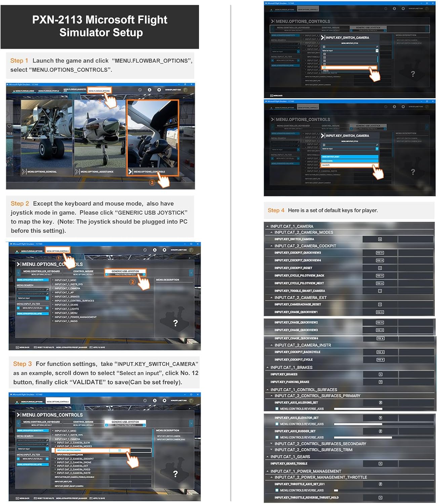Viewport: 438px width, 504px height.
Task: Toggle reverse axis checkbox under AXIS_RUDDER_SET
Action: (x=277, y=437)
